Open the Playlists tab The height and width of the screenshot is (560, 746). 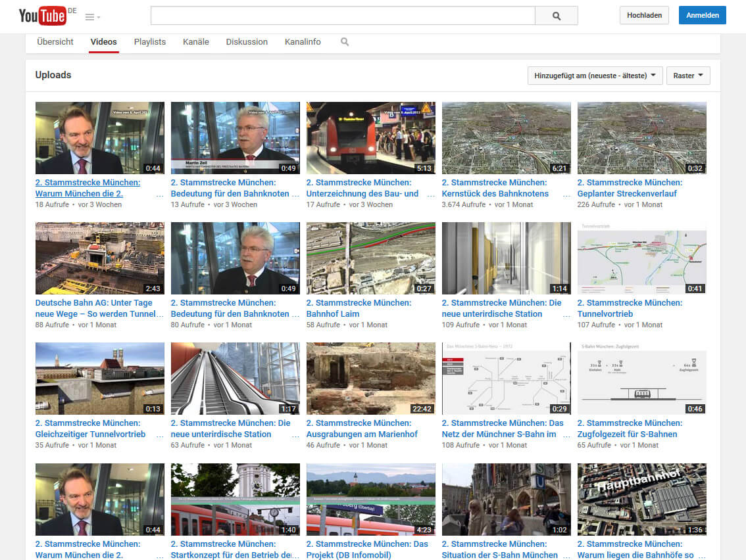150,42
